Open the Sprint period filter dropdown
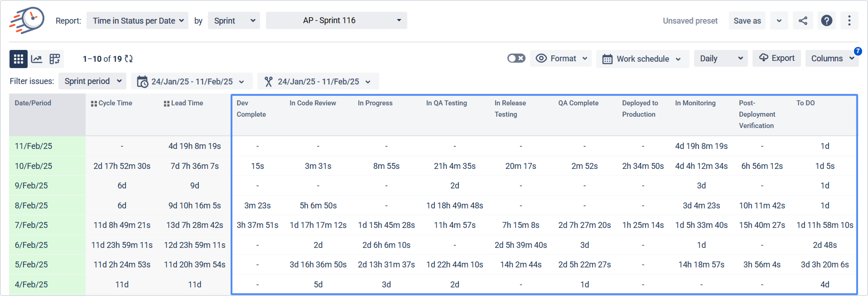 click(92, 81)
